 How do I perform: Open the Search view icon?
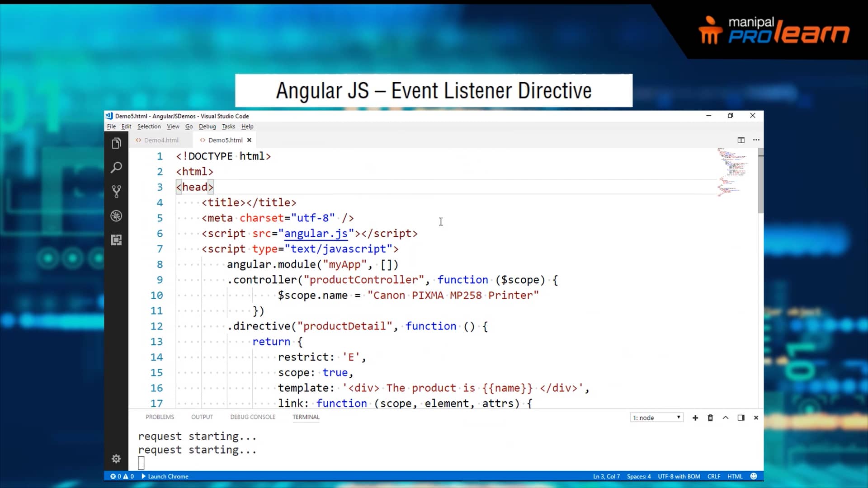coord(116,167)
